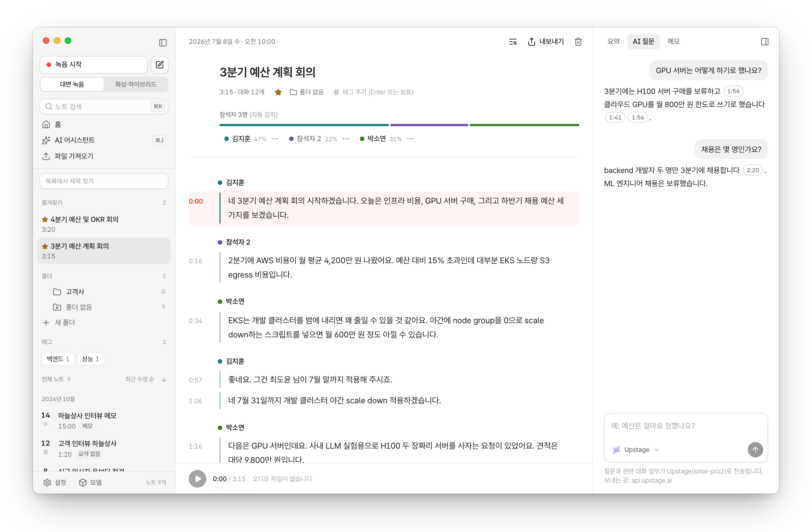The width and height of the screenshot is (812, 532).
Task: Delete note with trash icon
Action: tap(578, 42)
